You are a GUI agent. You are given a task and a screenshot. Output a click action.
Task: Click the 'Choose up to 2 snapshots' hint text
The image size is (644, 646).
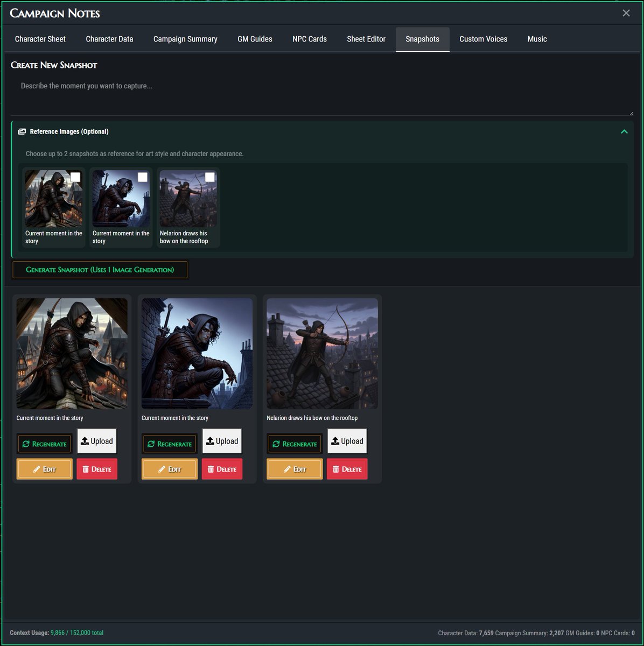click(135, 153)
